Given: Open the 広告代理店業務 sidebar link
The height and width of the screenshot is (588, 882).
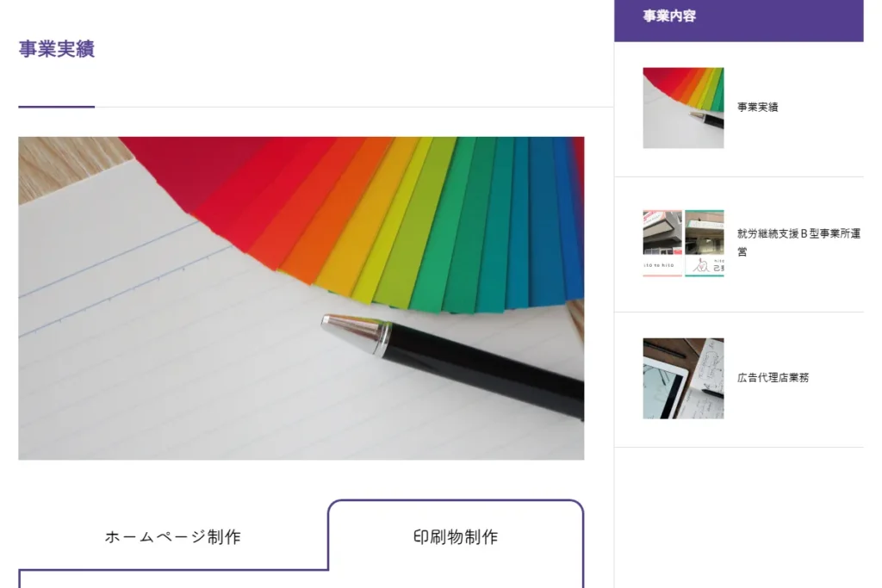Looking at the screenshot, I should coord(773,378).
